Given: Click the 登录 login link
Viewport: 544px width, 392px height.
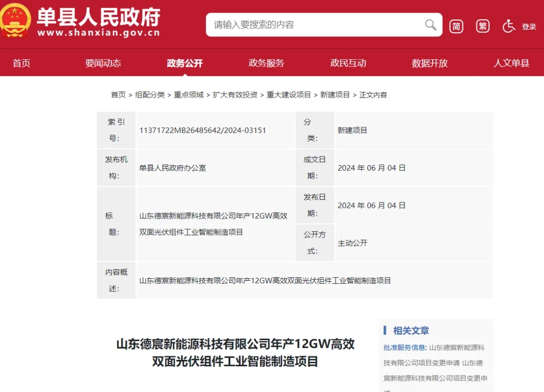Looking at the screenshot, I should [529, 27].
